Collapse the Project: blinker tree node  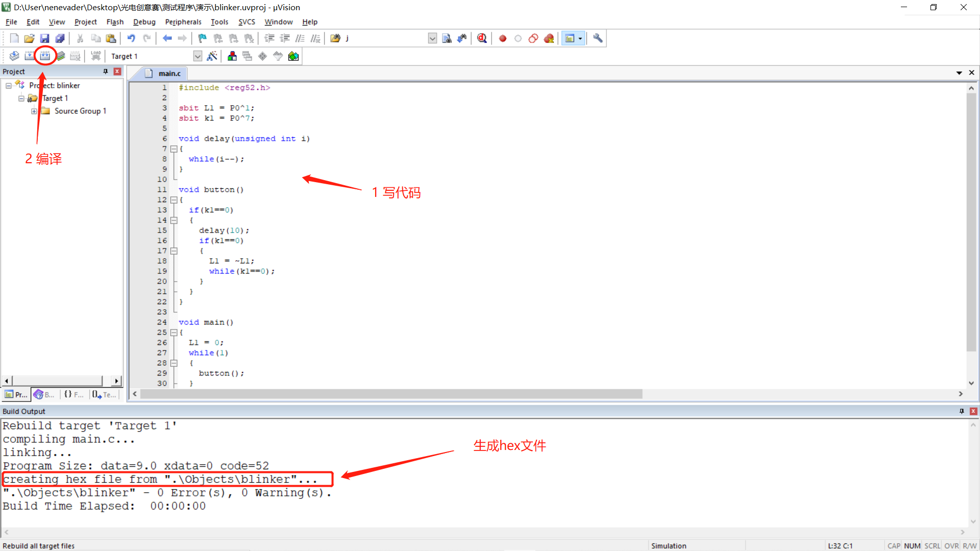[9, 86]
